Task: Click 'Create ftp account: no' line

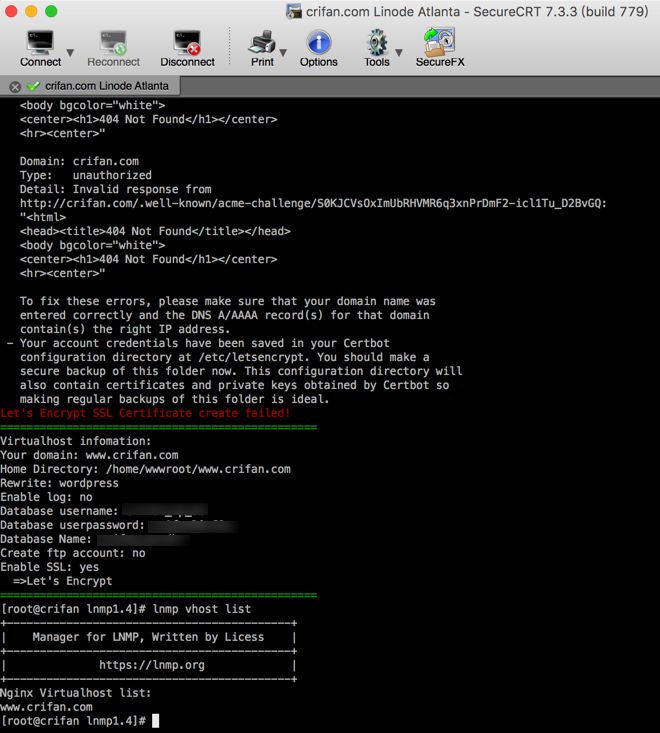Action: click(x=73, y=553)
